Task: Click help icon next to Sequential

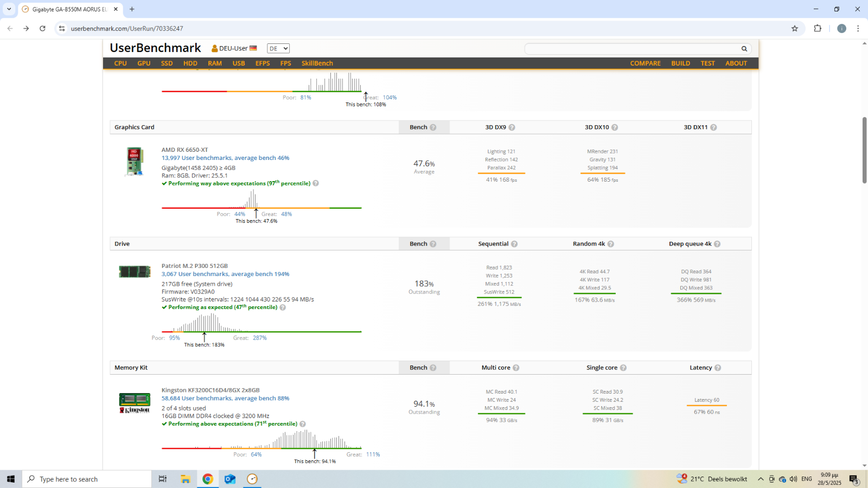Action: click(514, 244)
